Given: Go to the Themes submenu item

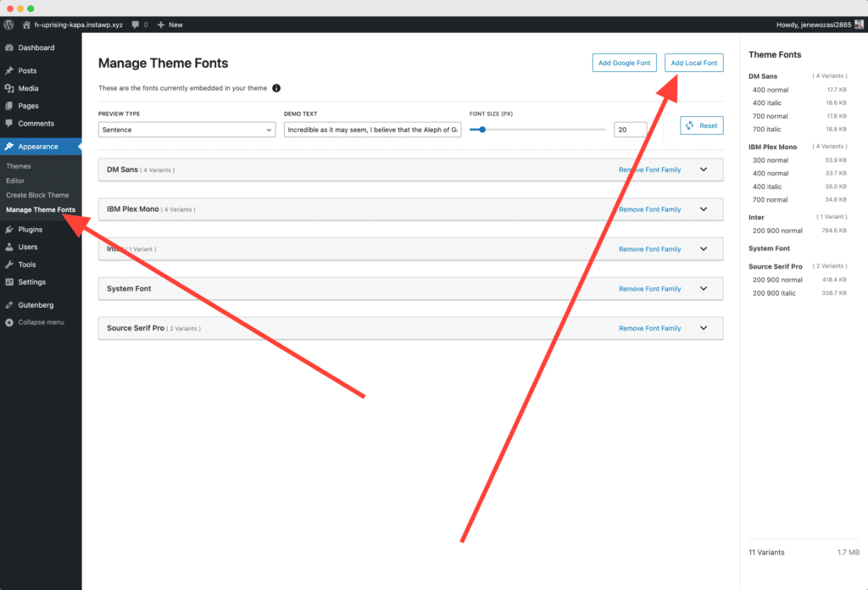Looking at the screenshot, I should (19, 166).
